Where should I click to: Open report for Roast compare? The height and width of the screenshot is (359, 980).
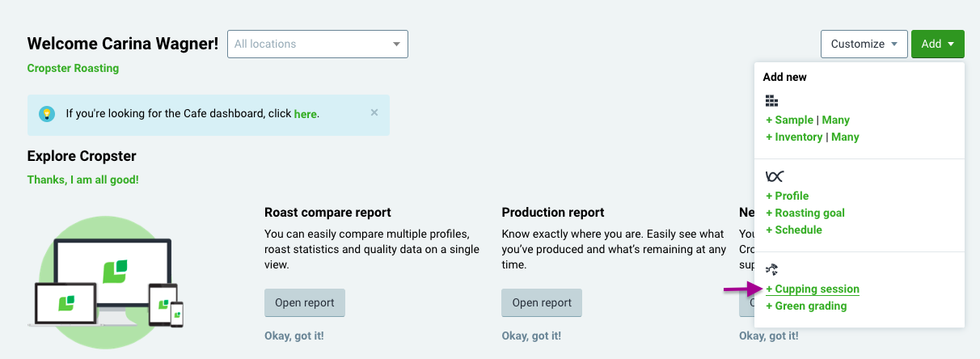pos(305,303)
